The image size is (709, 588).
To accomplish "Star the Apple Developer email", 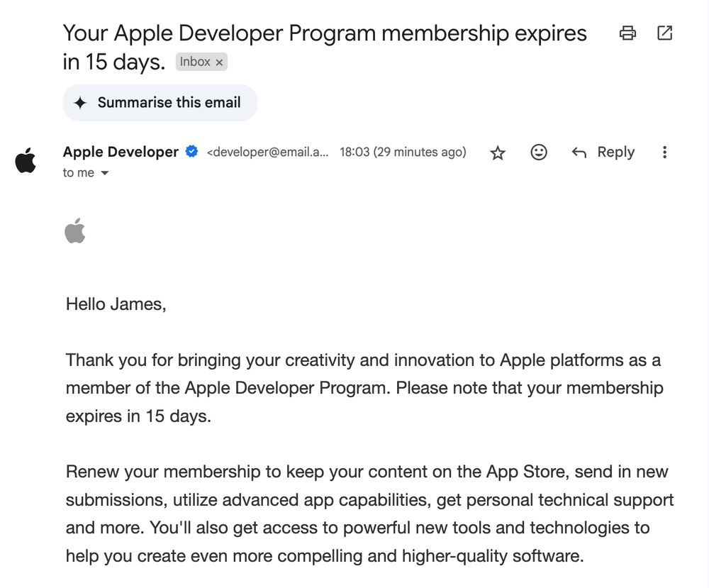I will (x=498, y=153).
